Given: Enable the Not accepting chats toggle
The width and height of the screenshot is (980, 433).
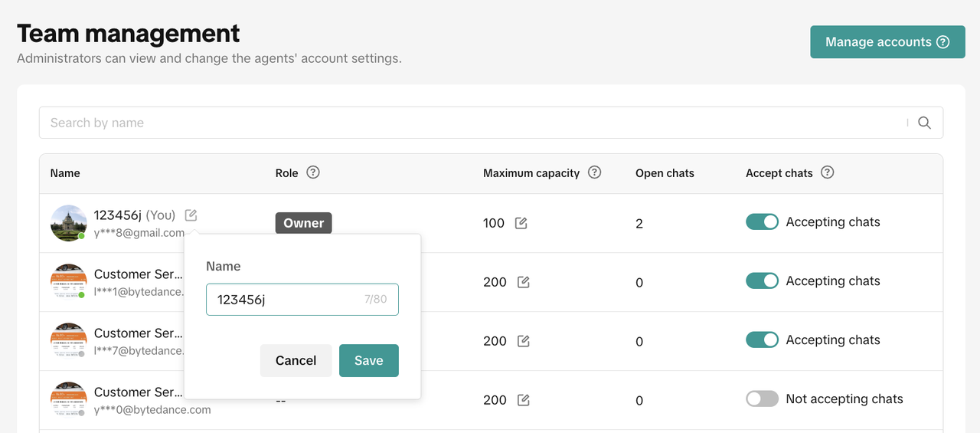Looking at the screenshot, I should pyautogui.click(x=762, y=399).
